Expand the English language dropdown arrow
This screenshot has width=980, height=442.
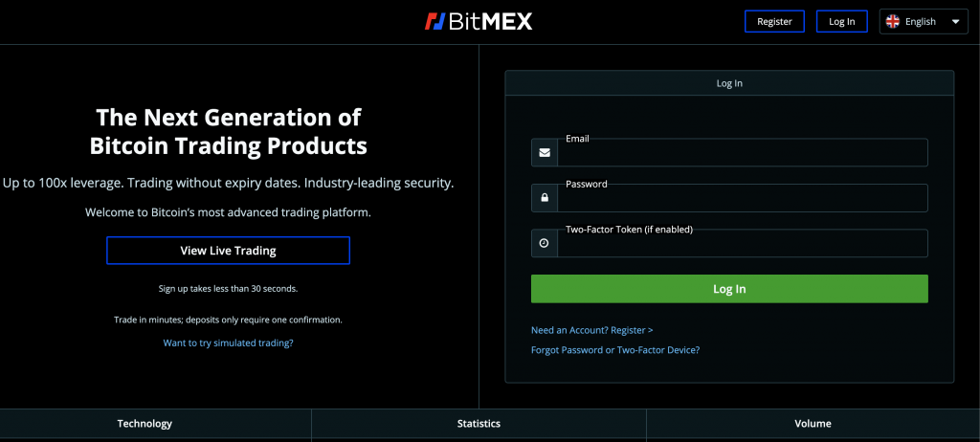(x=955, y=21)
